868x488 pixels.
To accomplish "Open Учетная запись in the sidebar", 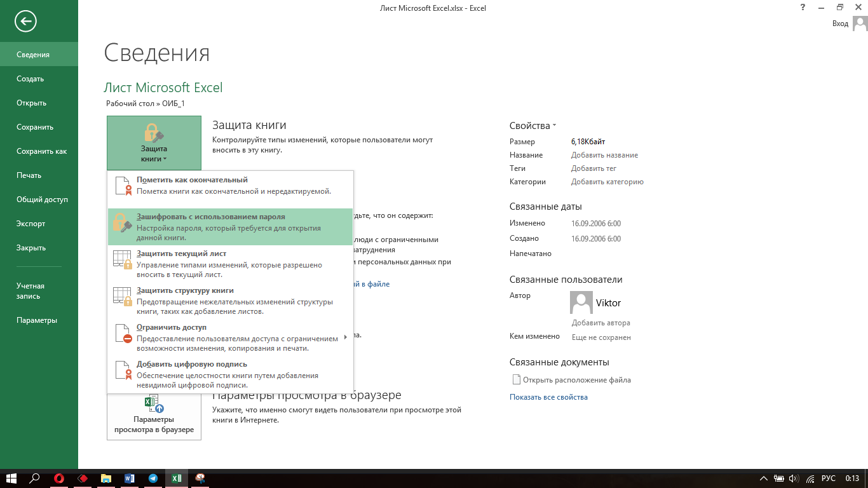I will [x=39, y=291].
